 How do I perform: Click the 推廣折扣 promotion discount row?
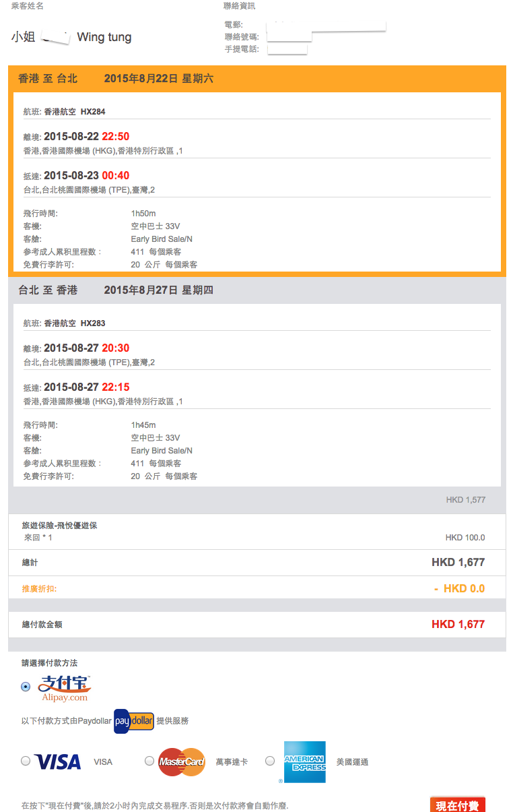pos(39,589)
